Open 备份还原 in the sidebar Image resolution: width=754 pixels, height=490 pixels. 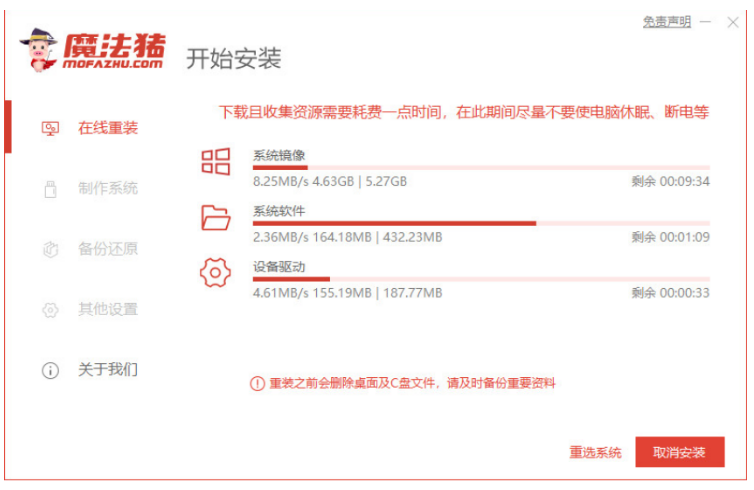point(108,249)
